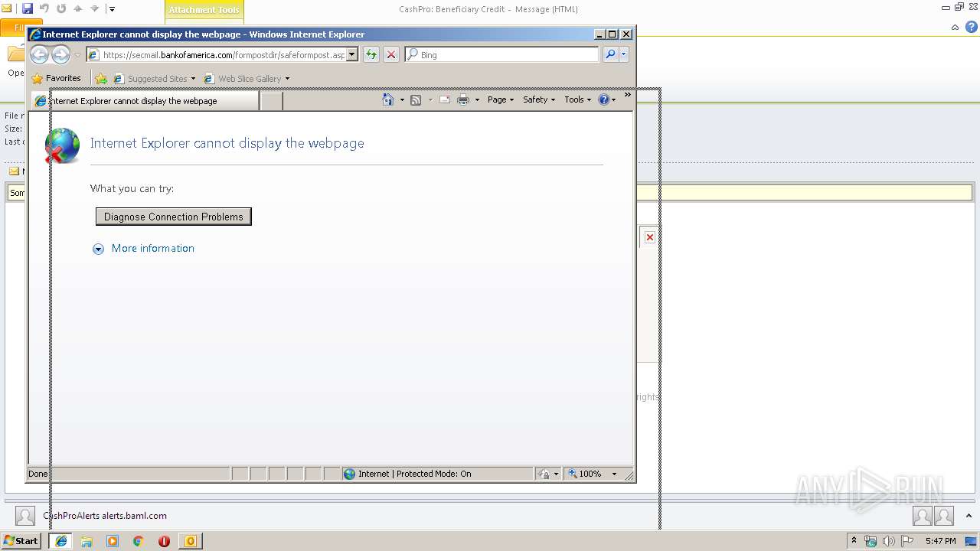980x551 pixels.
Task: Click the Read Mail envelope icon
Action: [445, 100]
